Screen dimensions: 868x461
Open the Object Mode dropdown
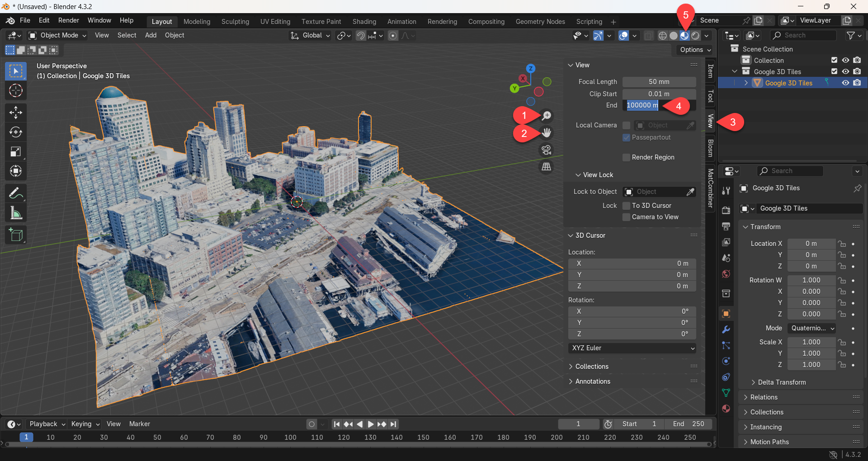tap(57, 35)
